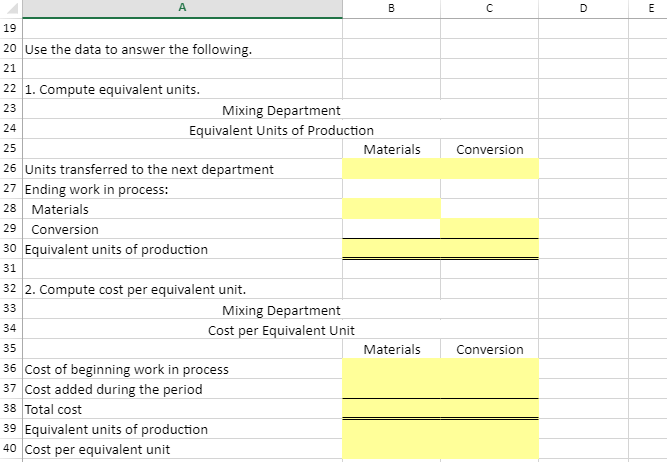Select Materials cell in row 39
Screen dimensions: 667x462
[391, 429]
